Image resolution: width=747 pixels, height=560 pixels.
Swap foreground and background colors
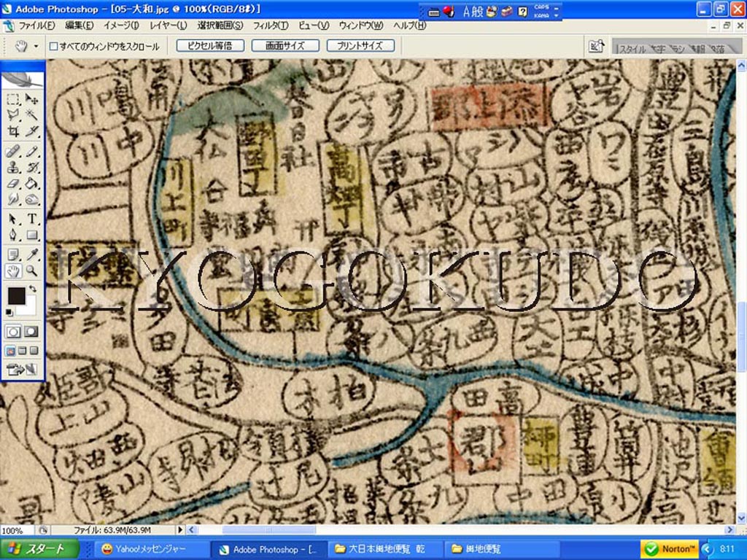[32, 289]
